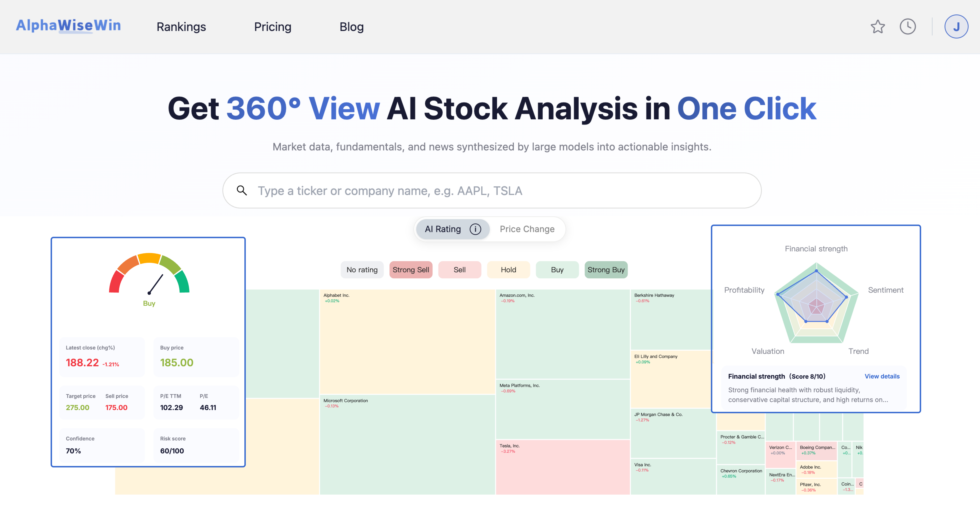
Task: Open the history clock icon
Action: click(908, 27)
